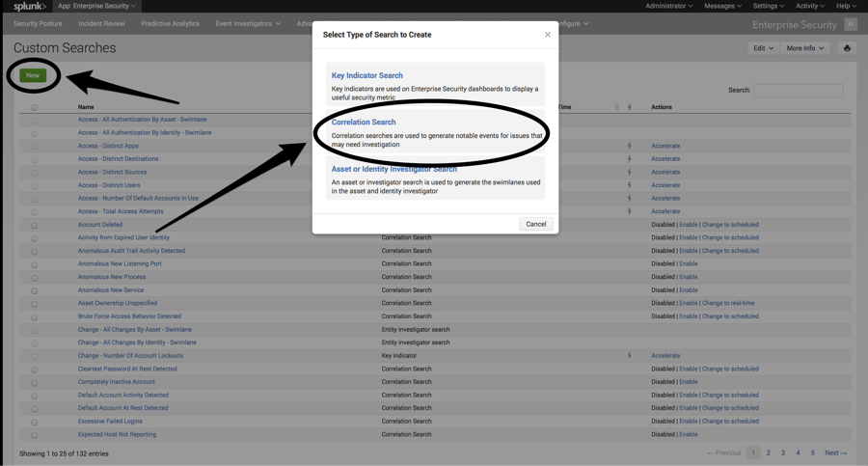
Task: Go to page 5 of results
Action: click(x=813, y=452)
